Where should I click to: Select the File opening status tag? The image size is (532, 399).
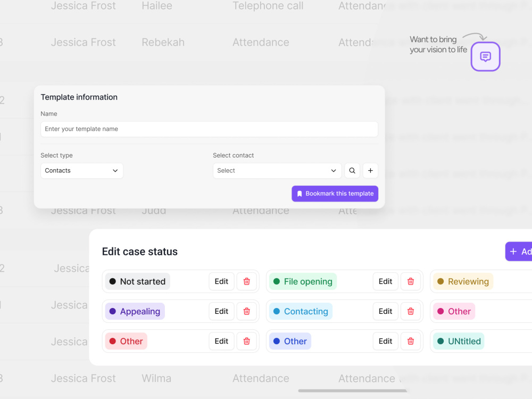(x=303, y=281)
